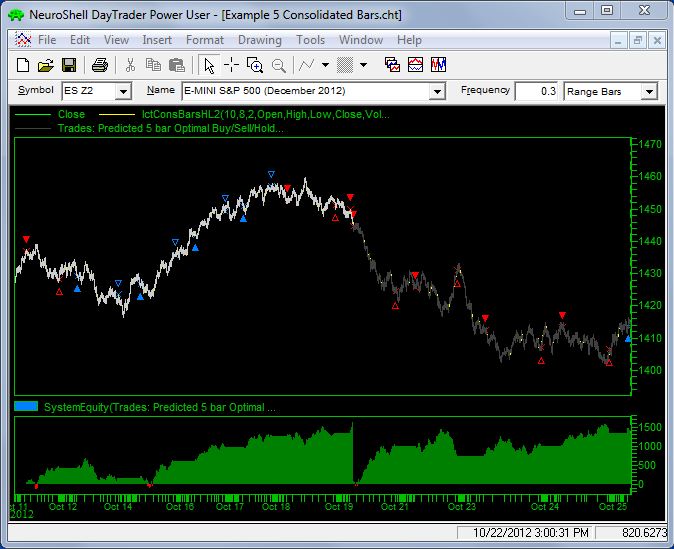Open the Tools menu
Image resolution: width=674 pixels, height=549 pixels.
pyautogui.click(x=310, y=40)
